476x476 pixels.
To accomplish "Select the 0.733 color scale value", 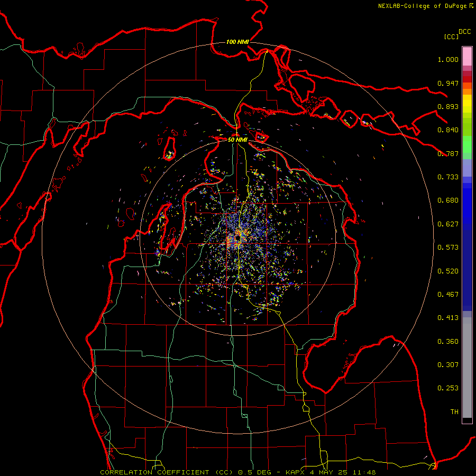I will click(x=448, y=177).
